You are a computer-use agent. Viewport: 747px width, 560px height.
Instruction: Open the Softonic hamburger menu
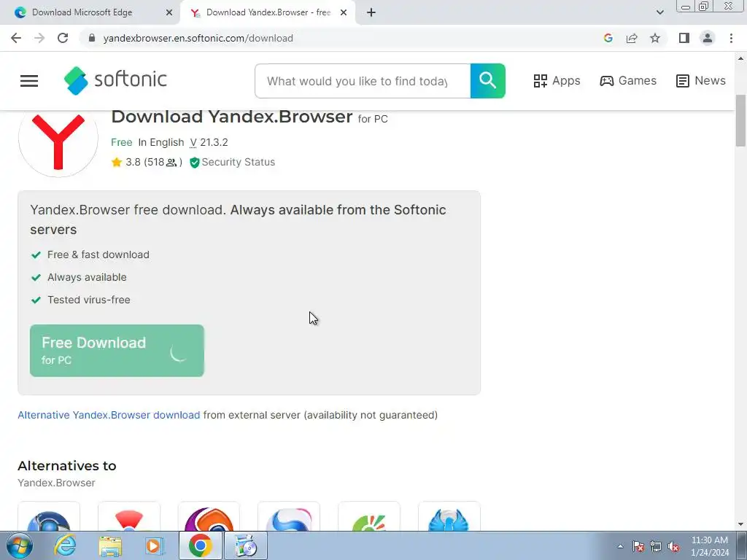tap(29, 81)
